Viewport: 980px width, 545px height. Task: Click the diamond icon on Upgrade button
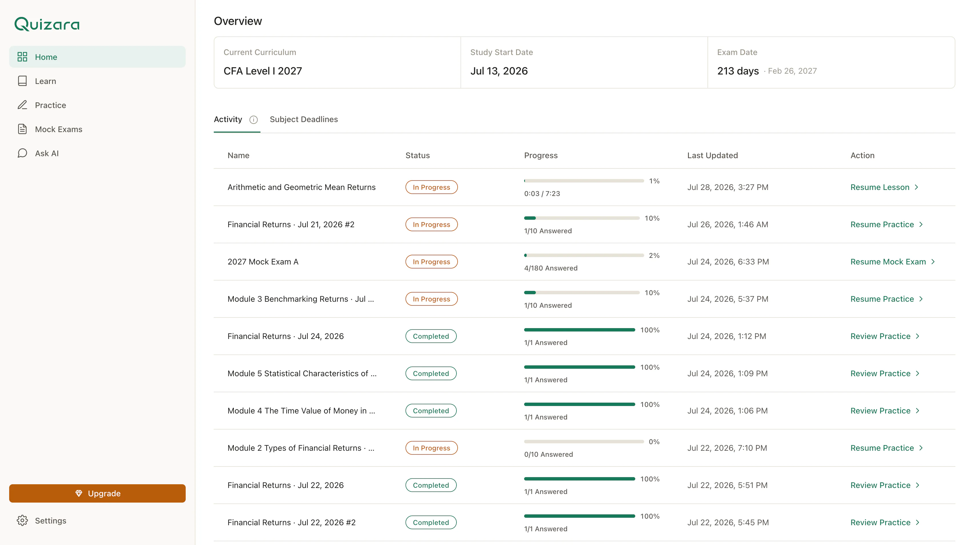pos(79,493)
